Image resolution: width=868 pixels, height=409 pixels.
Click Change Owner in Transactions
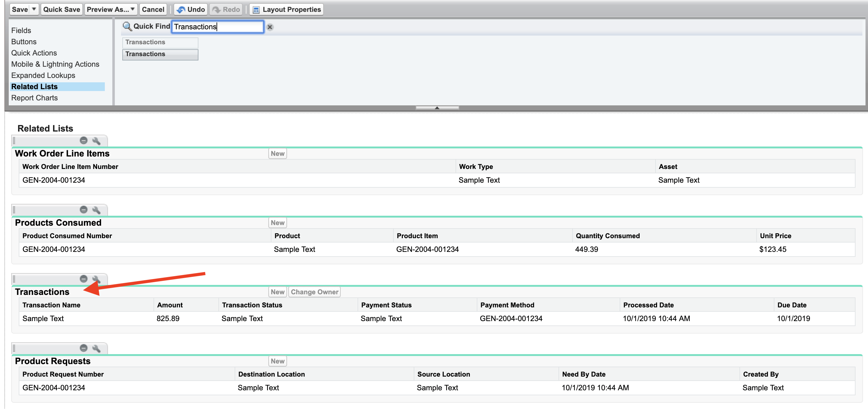pyautogui.click(x=315, y=292)
